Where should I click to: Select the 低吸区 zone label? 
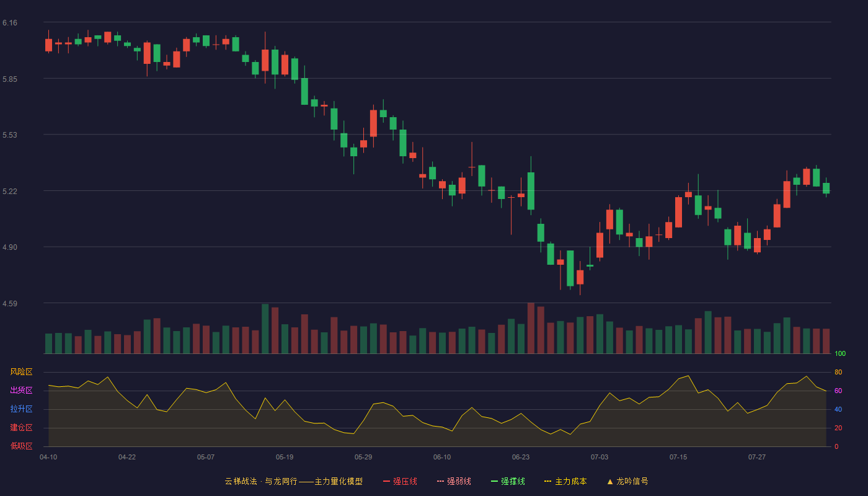tap(21, 446)
